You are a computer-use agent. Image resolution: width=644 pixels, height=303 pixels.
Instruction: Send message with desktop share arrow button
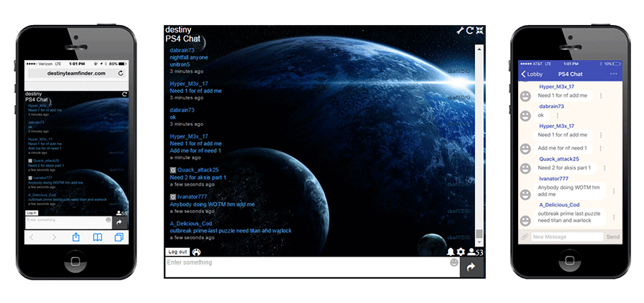[472, 267]
